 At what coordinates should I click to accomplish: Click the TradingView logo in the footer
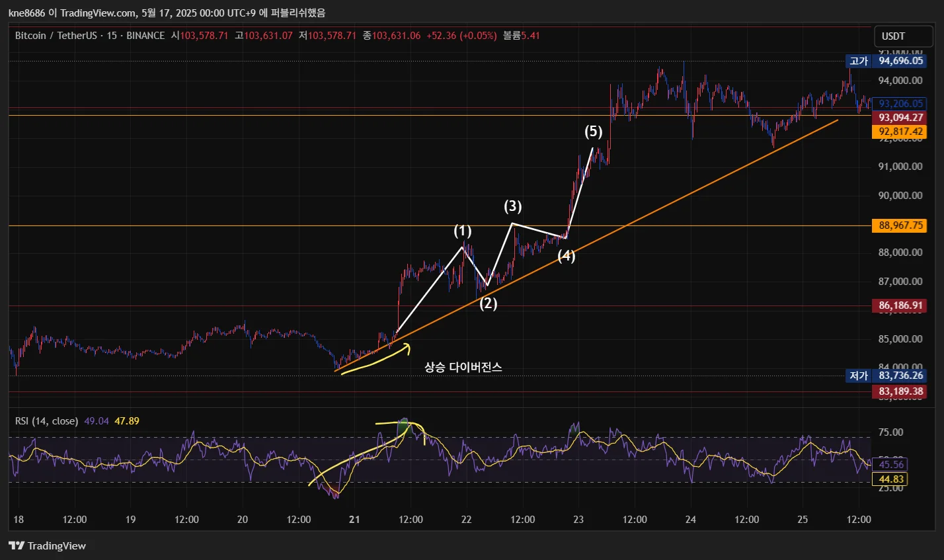[x=47, y=546]
